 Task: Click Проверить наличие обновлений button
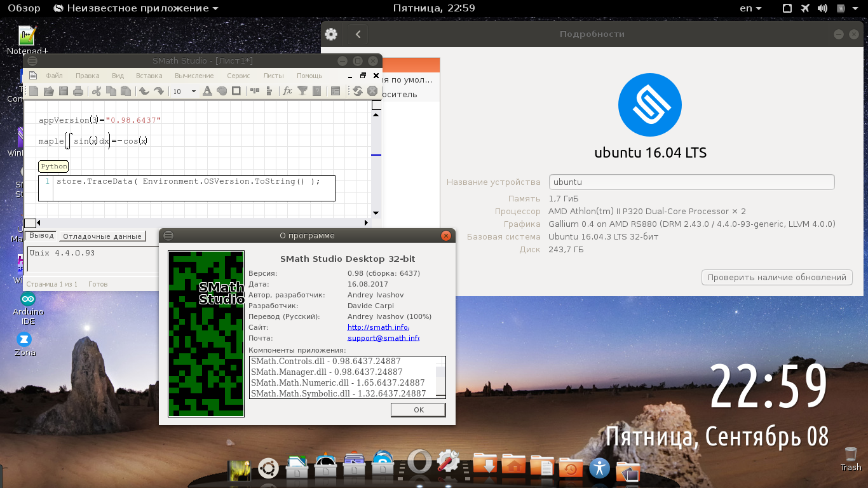click(x=776, y=277)
